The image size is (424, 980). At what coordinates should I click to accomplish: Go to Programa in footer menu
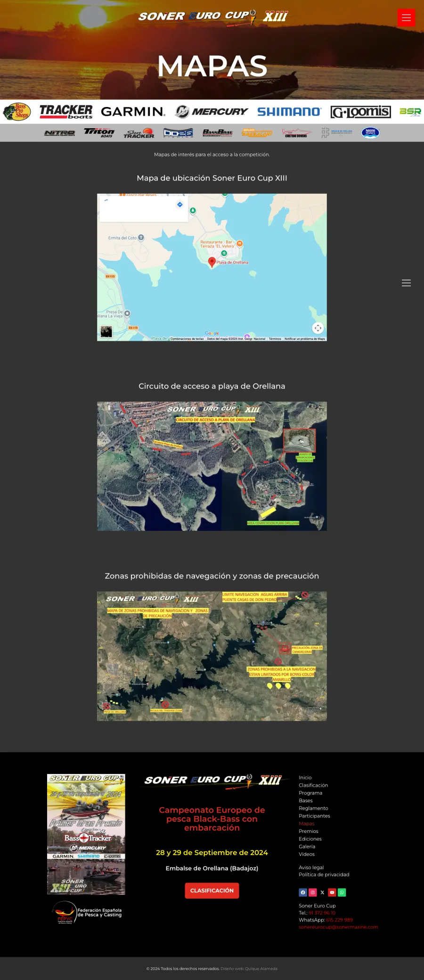point(310,793)
